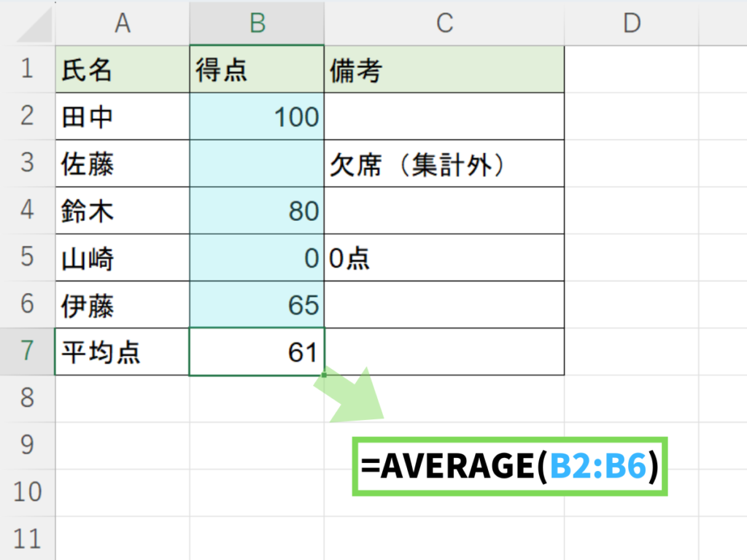747x560 pixels.
Task: Select the row 11 header
Action: (x=27, y=539)
